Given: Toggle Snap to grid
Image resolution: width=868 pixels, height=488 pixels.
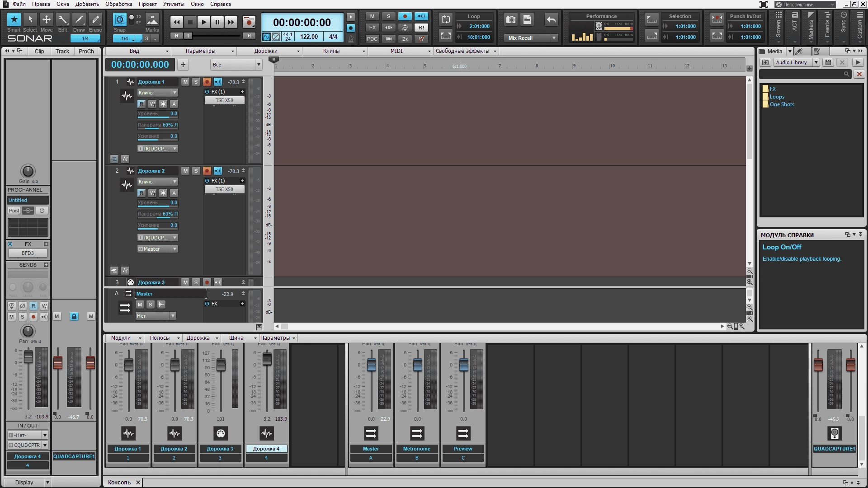Looking at the screenshot, I should [x=119, y=19].
